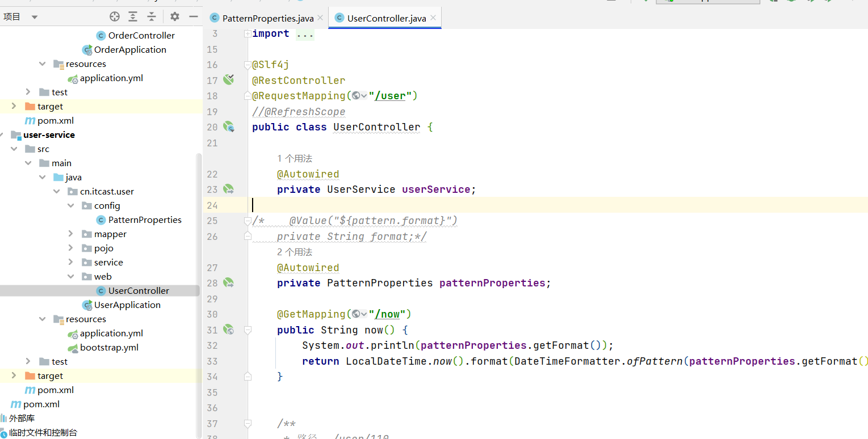The image size is (868, 439).
Task: Hide the project panel with minus icon
Action: point(193,16)
